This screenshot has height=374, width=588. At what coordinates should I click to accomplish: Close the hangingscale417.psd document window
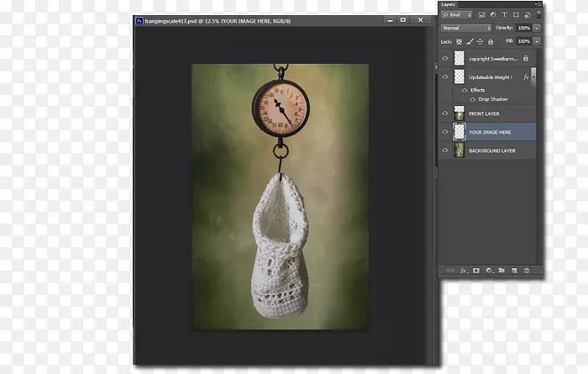(x=420, y=20)
